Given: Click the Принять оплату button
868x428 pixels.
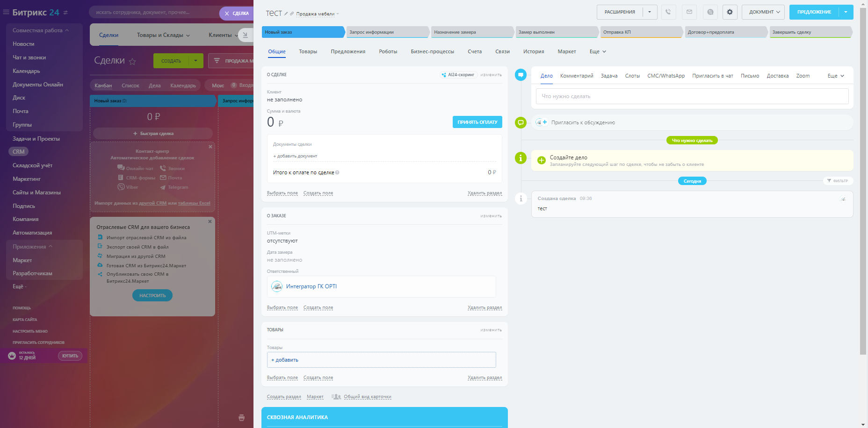Looking at the screenshot, I should click(x=477, y=122).
